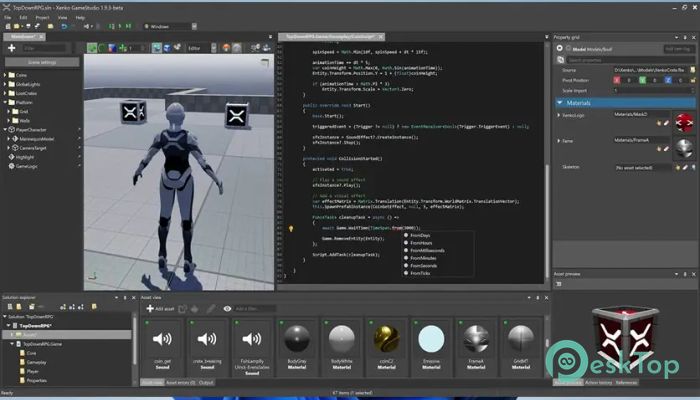This screenshot has width=700, height=400.
Task: Toggle asset visibility eye icon in Asset view
Action: click(x=227, y=308)
